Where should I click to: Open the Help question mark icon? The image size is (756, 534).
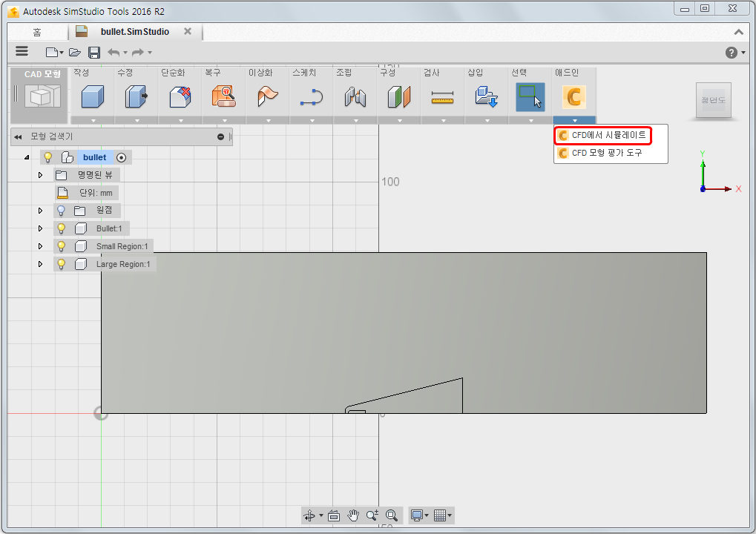(731, 52)
